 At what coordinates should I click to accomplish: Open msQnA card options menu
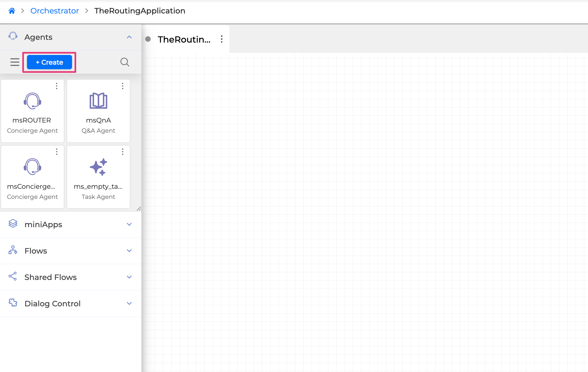tap(123, 86)
